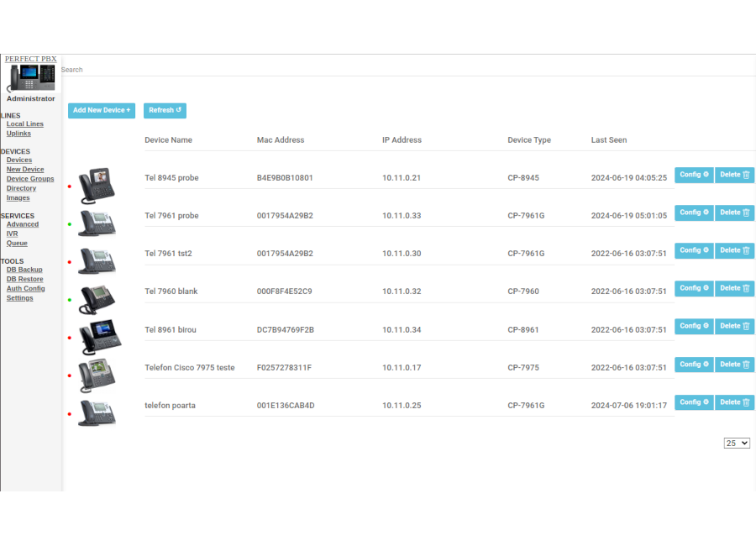Viewport: 756px width, 546px height.
Task: Click green status dot for Tel 7960 blank
Action: 70,300
